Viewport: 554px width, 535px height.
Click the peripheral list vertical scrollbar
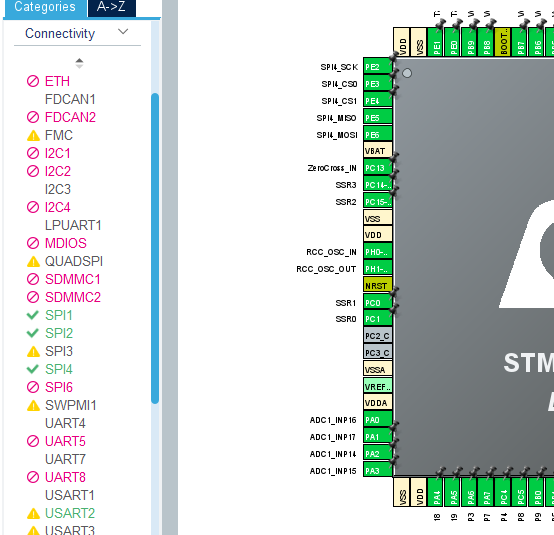coord(155,248)
